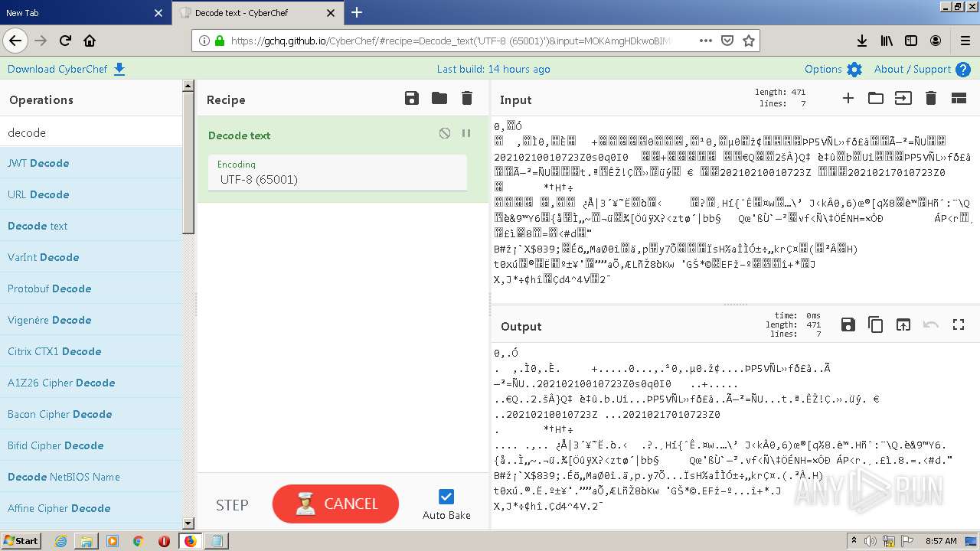Select Decode NetBIOS Name operation
This screenshot has height=551, width=980.
[x=91, y=477]
